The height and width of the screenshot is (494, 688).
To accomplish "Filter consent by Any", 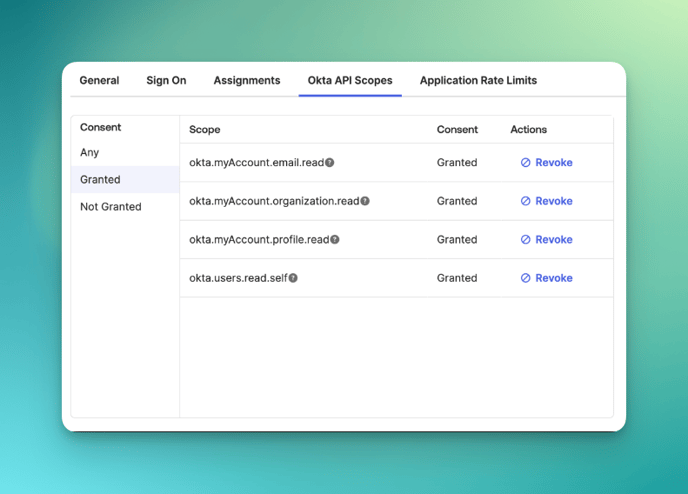I will 90,153.
